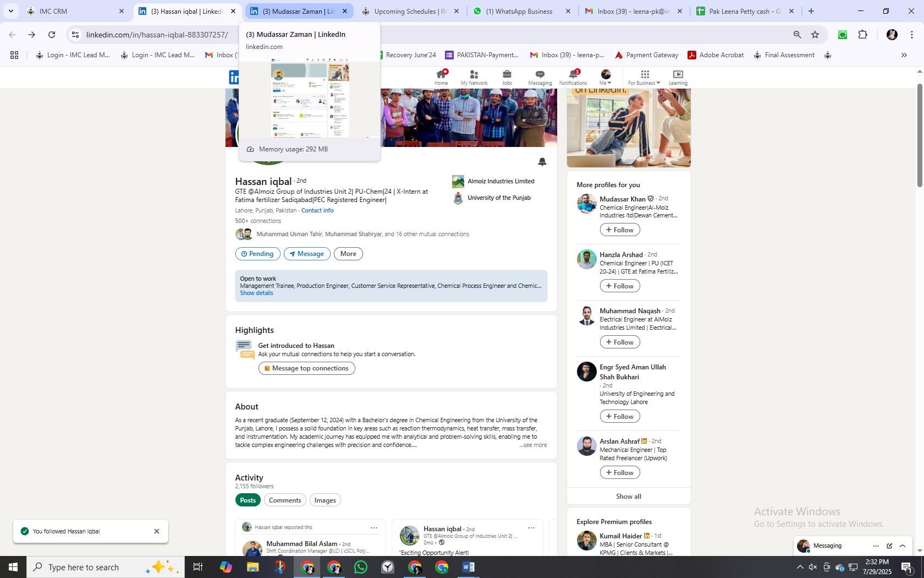Screen dimensions: 924x578
Task: Open bookmarks apps grid icon
Action: (x=14, y=55)
